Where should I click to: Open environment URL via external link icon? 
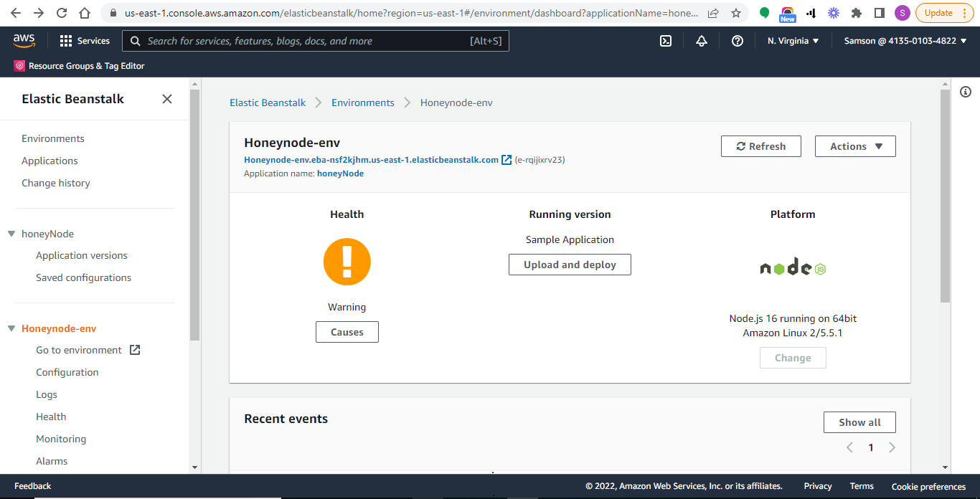coord(507,159)
